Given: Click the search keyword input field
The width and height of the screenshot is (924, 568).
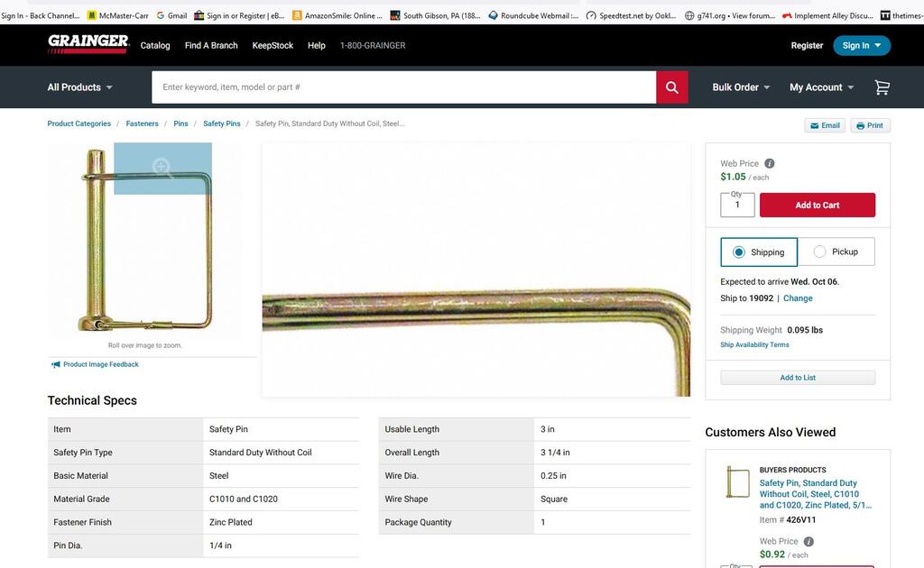Looking at the screenshot, I should [x=403, y=87].
